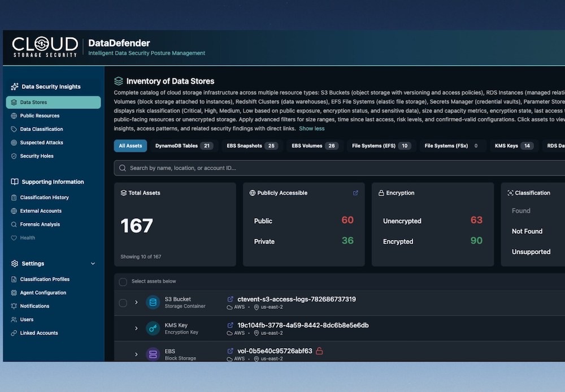Click the Data Classification tag icon

pyautogui.click(x=14, y=129)
